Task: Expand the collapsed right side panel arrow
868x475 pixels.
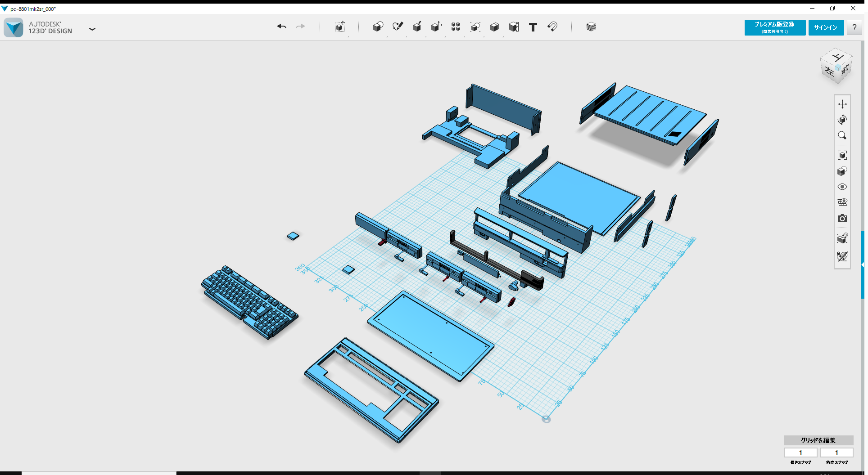Action: coord(862,264)
